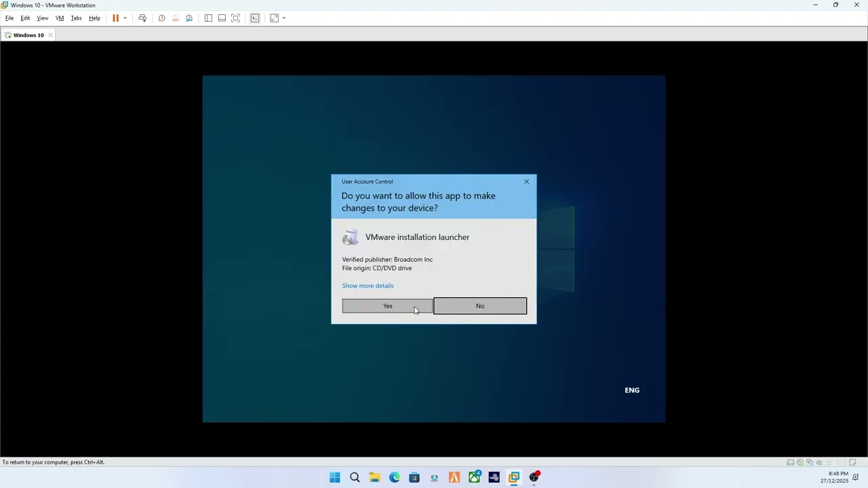Click Send Ctrl+Alt+Del toolbar icon
This screenshot has height=488, width=868.
142,18
